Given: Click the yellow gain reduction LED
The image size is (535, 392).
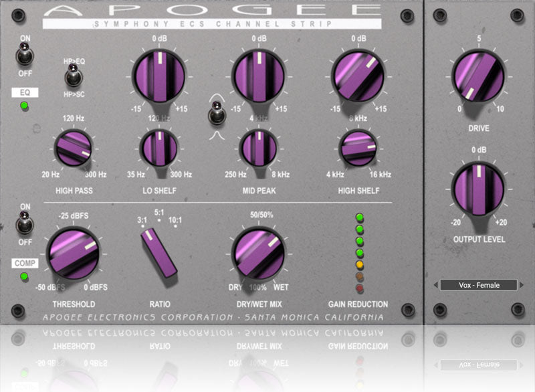Looking at the screenshot, I should [360, 264].
